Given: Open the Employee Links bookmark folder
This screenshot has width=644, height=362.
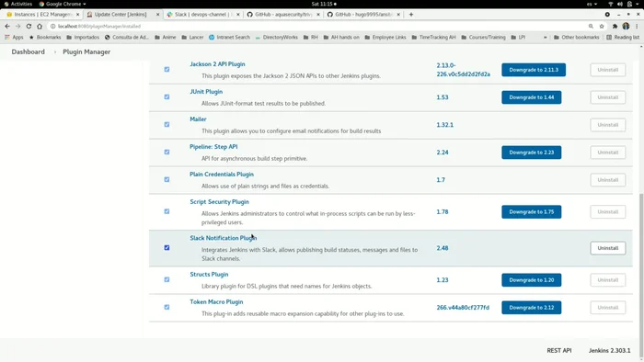Looking at the screenshot, I should pyautogui.click(x=385, y=38).
